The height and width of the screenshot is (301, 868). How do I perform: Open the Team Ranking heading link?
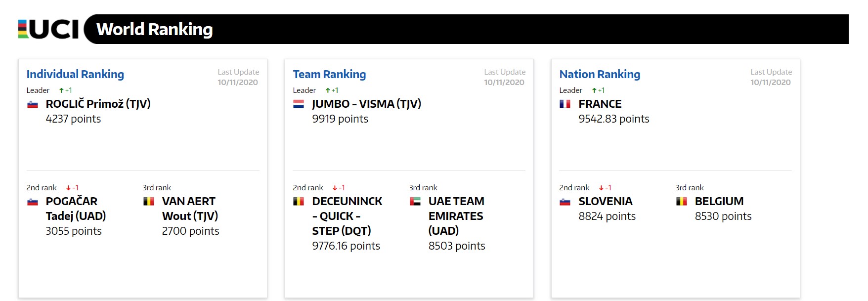(329, 74)
